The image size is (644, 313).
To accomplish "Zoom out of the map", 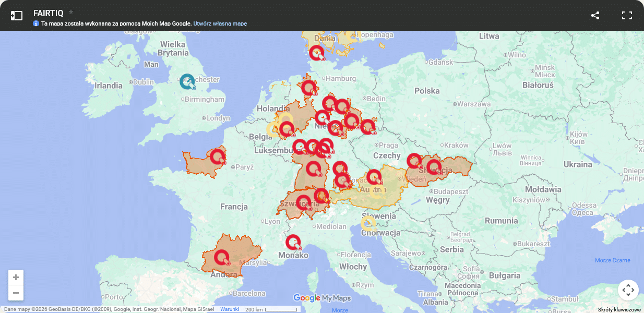I will point(16,293).
